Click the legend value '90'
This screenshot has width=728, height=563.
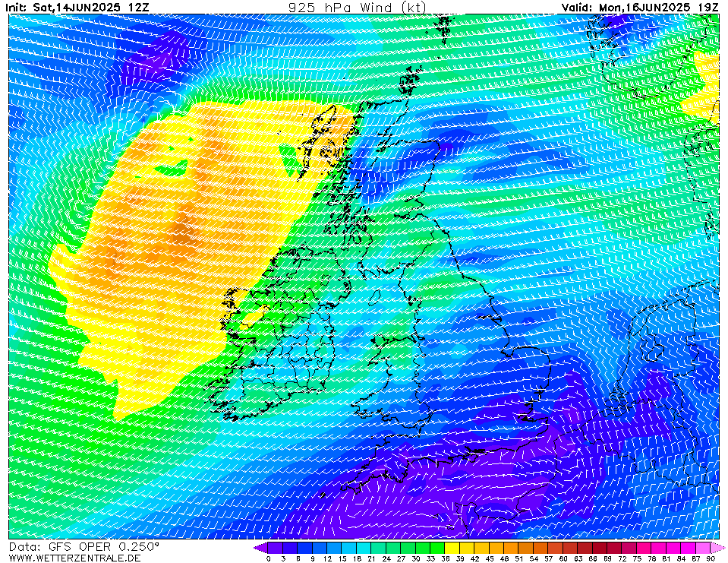[x=711, y=558]
